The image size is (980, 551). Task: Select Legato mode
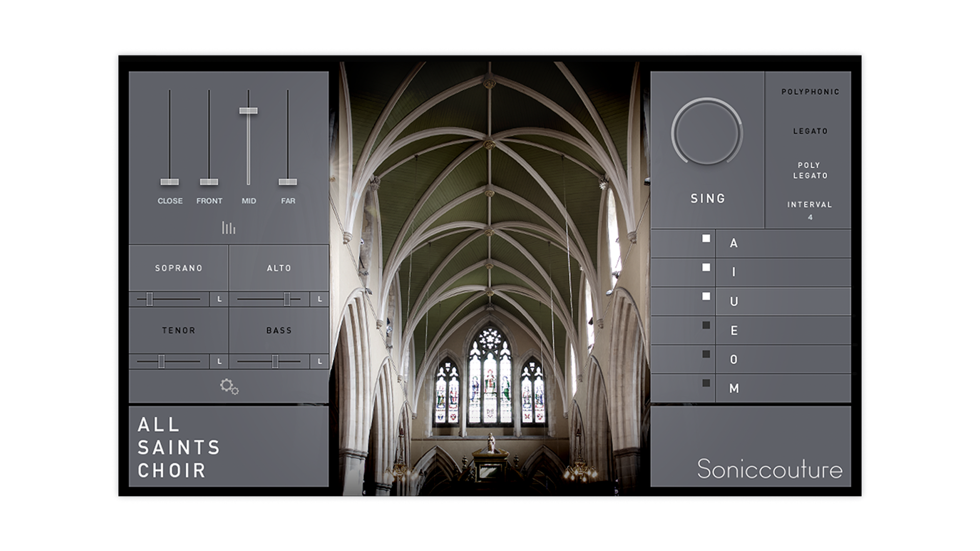[810, 131]
